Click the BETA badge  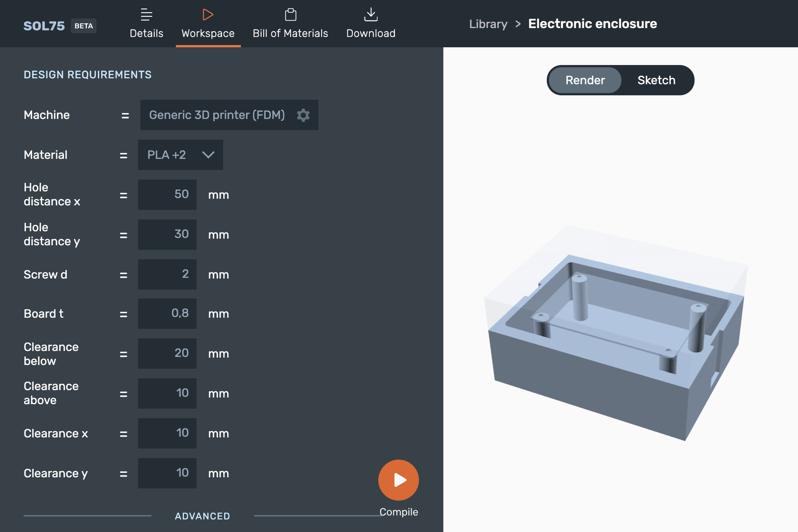pyautogui.click(x=83, y=26)
